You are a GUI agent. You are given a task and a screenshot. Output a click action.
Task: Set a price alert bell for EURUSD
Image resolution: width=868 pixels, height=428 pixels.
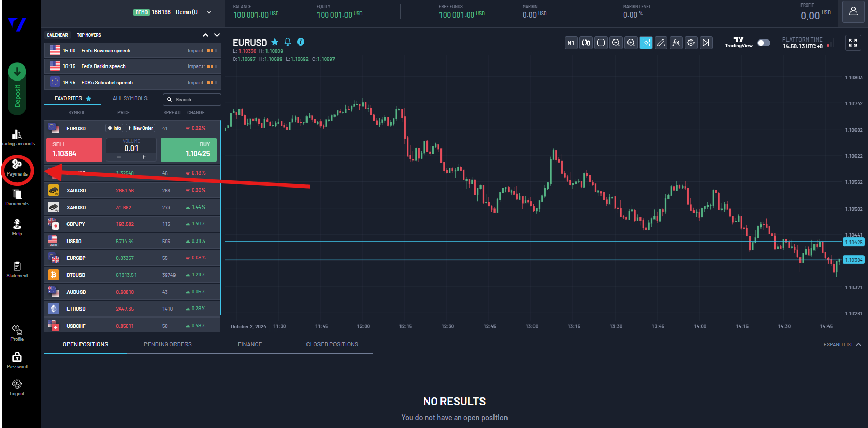coord(288,42)
